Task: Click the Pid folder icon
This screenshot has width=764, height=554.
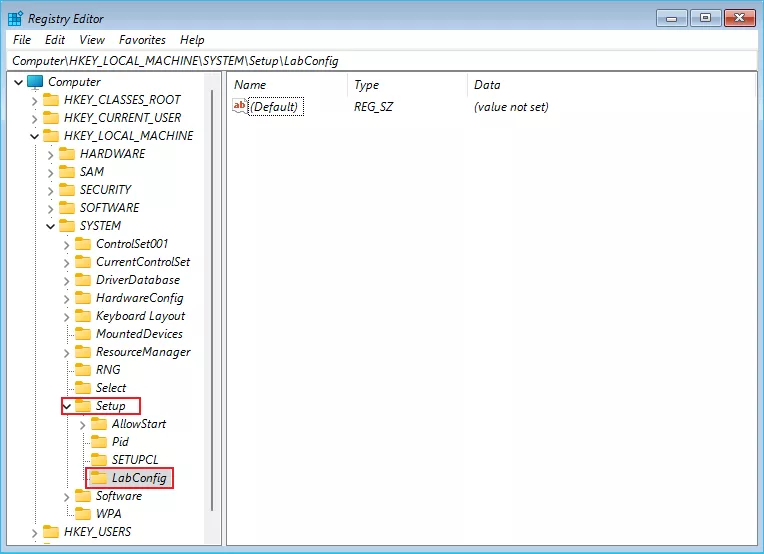Action: (x=99, y=442)
